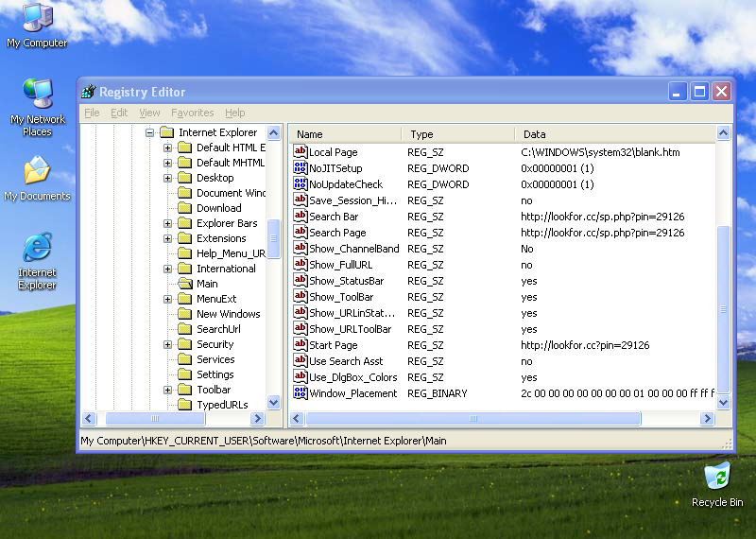Screen dimensions: 756x539
Task: Click the Use Search Asst value icon
Action: (x=300, y=361)
